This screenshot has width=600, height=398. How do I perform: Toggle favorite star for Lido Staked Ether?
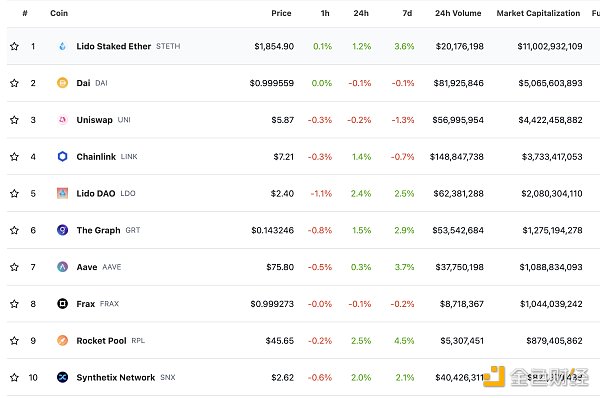click(x=14, y=46)
